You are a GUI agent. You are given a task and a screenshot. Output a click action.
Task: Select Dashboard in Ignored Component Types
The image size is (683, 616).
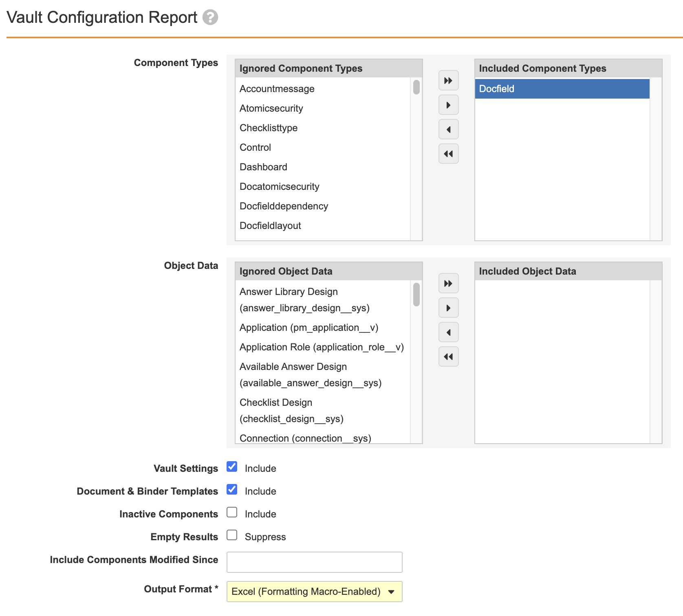(264, 167)
